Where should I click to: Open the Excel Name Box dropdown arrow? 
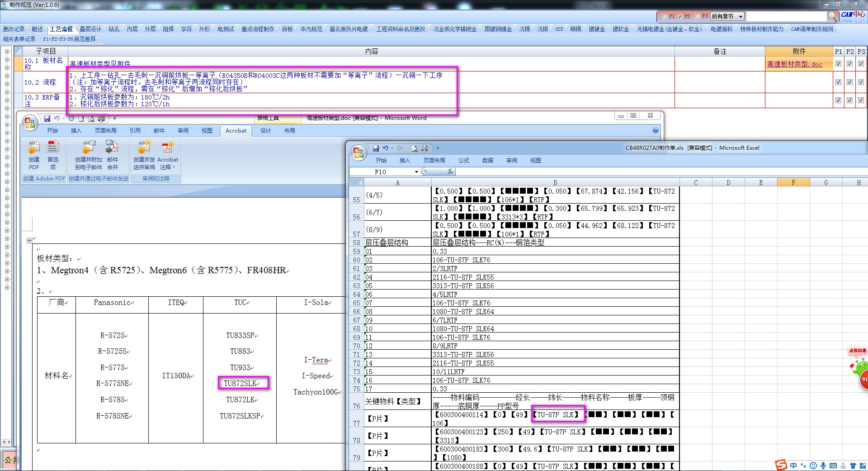tap(416, 172)
